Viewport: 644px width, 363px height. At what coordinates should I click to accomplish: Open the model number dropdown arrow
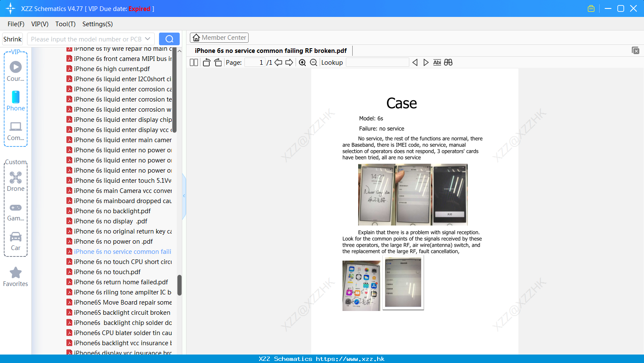pyautogui.click(x=148, y=39)
